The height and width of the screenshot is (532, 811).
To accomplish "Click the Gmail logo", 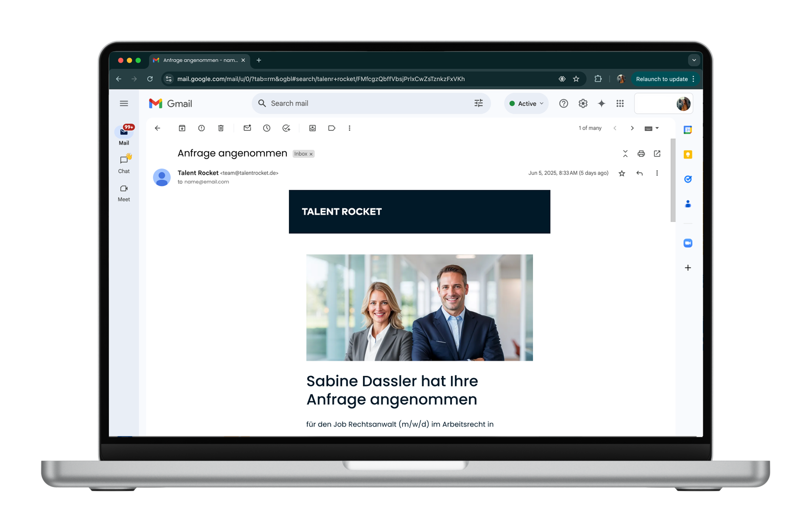I will click(170, 104).
